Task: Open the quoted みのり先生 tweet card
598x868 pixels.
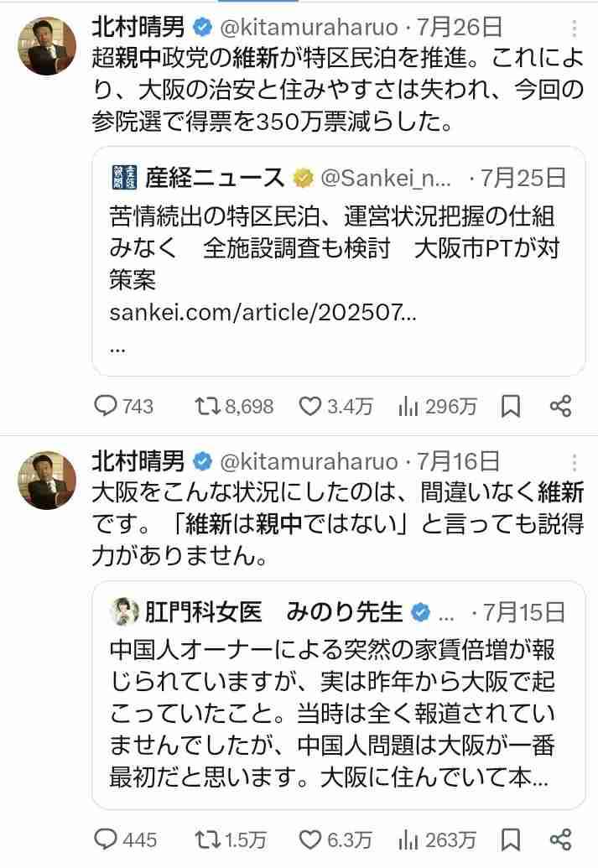Action: pyautogui.click(x=335, y=696)
